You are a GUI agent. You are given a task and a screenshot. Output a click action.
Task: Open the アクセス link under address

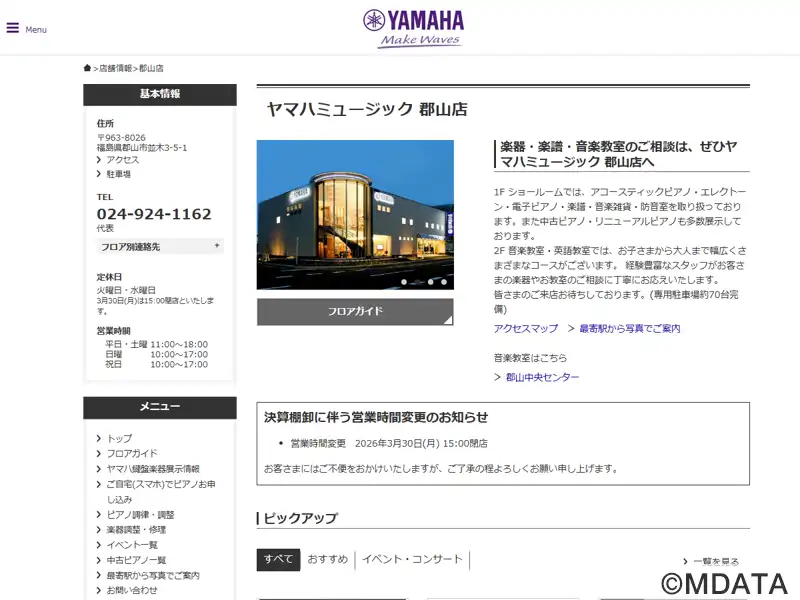122,160
